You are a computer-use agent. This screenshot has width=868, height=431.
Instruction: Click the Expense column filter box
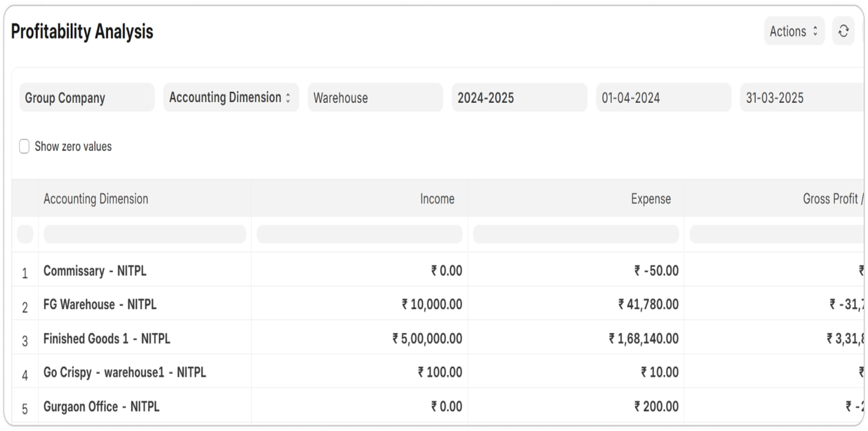575,234
